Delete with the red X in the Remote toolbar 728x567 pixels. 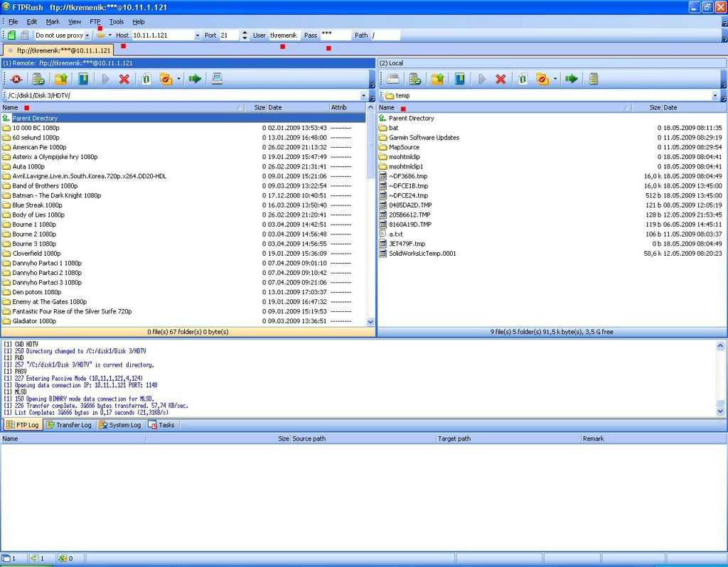pyautogui.click(x=124, y=80)
